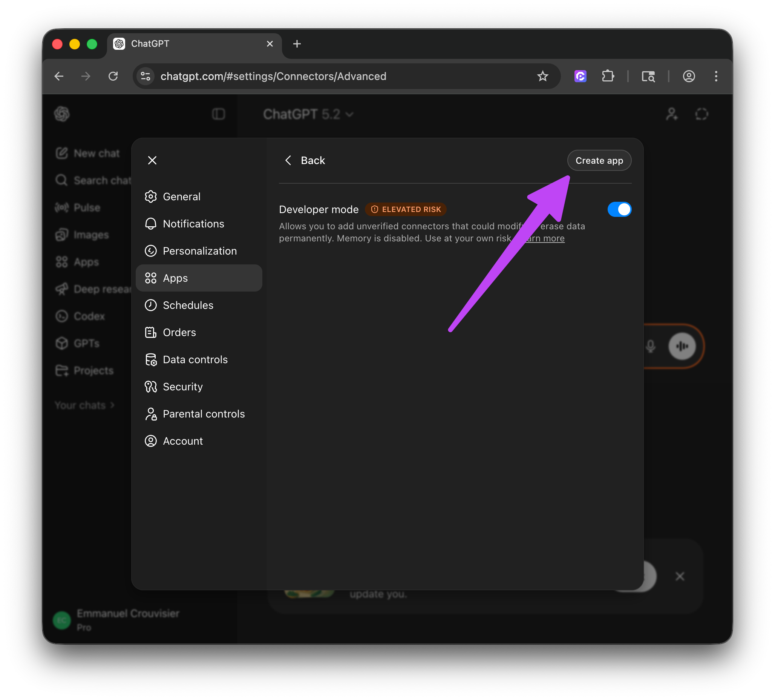Open Account settings section

pyautogui.click(x=182, y=441)
